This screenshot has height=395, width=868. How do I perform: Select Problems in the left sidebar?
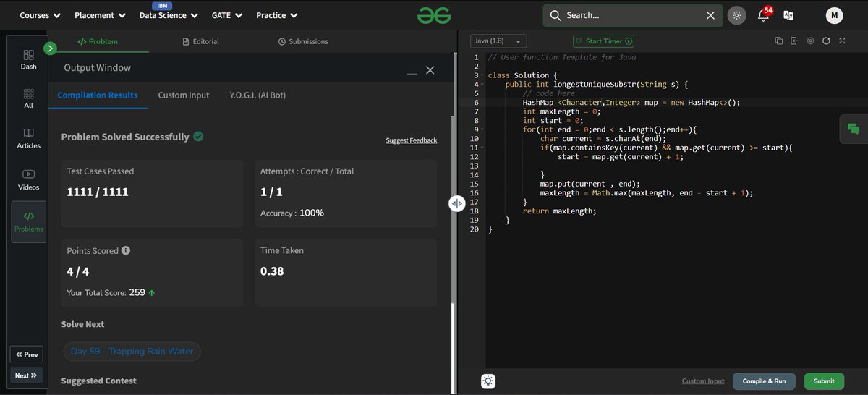point(28,221)
